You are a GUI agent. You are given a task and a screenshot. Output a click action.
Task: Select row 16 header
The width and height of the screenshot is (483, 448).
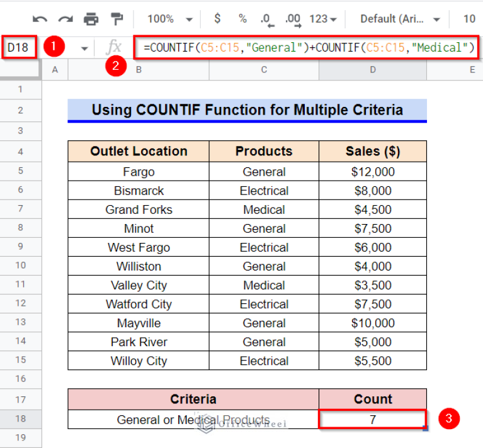20,379
